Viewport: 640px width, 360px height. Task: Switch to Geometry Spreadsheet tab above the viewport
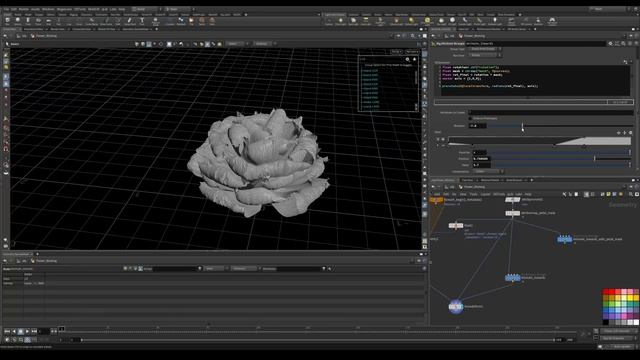pyautogui.click(x=136, y=29)
